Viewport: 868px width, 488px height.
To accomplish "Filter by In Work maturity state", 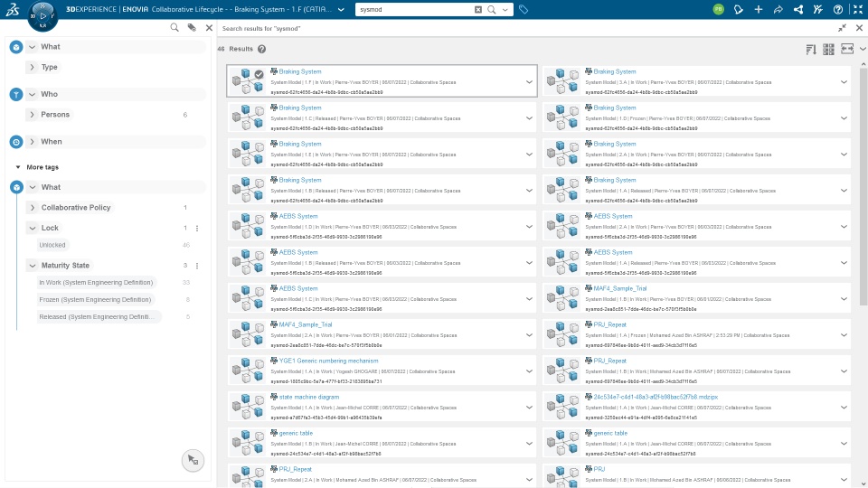I will [96, 282].
